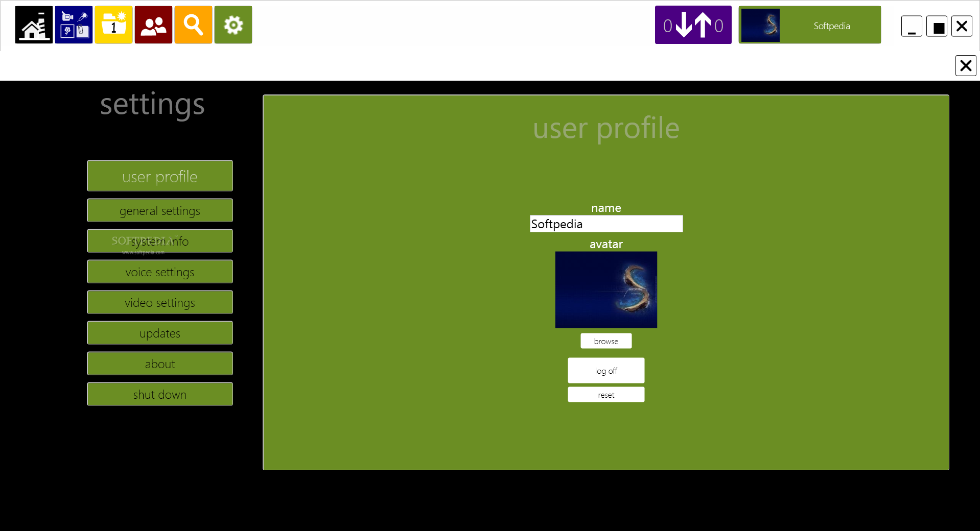Open the red contacts people icon
This screenshot has height=531, width=980.
(x=153, y=25)
